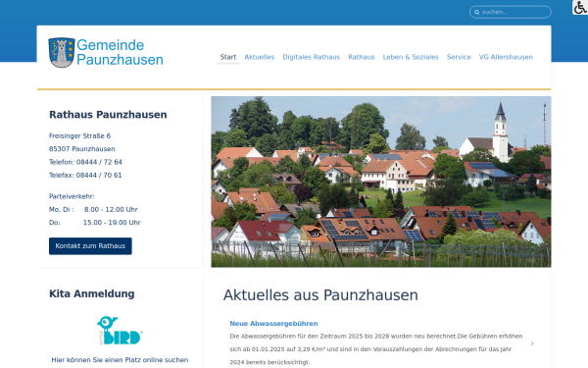Click the village panorama header image
This screenshot has width=588, height=368.
(x=381, y=182)
